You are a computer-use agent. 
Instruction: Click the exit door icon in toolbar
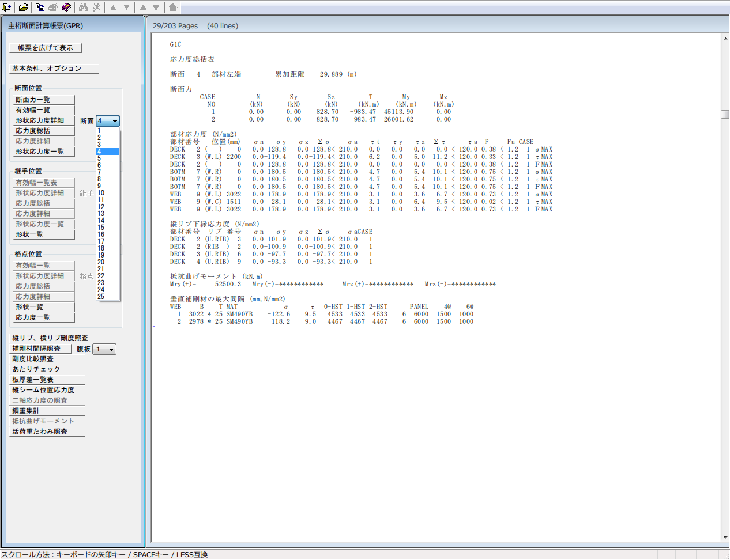click(7, 7)
